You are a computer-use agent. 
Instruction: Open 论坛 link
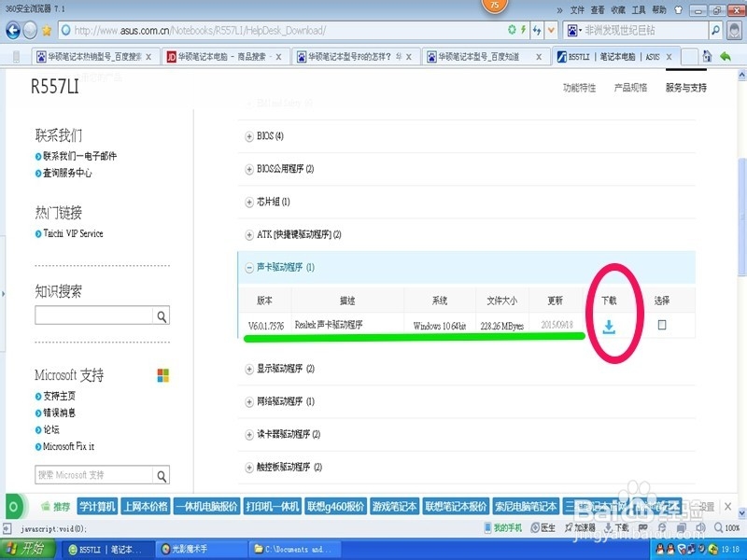(x=51, y=429)
